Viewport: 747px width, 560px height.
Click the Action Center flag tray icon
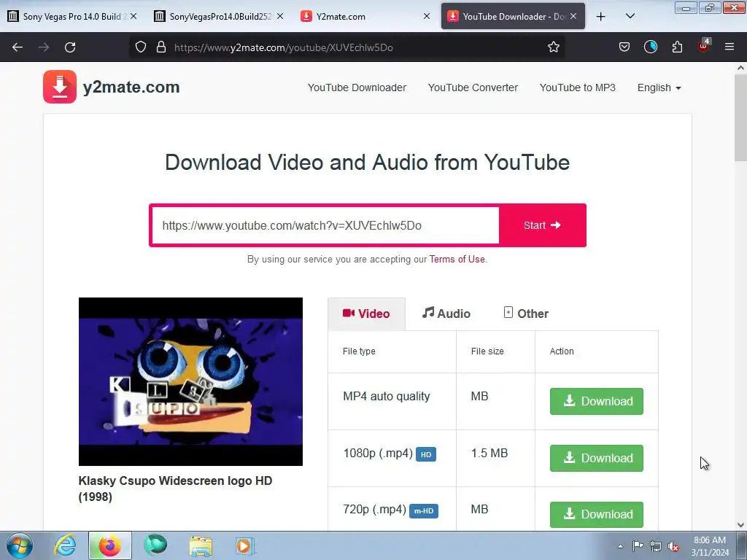coord(638,546)
